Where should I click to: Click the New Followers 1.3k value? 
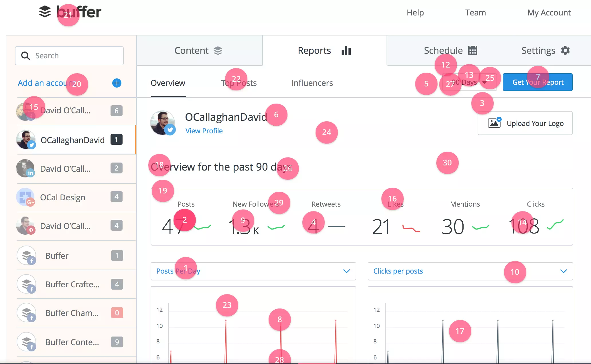[x=244, y=227]
